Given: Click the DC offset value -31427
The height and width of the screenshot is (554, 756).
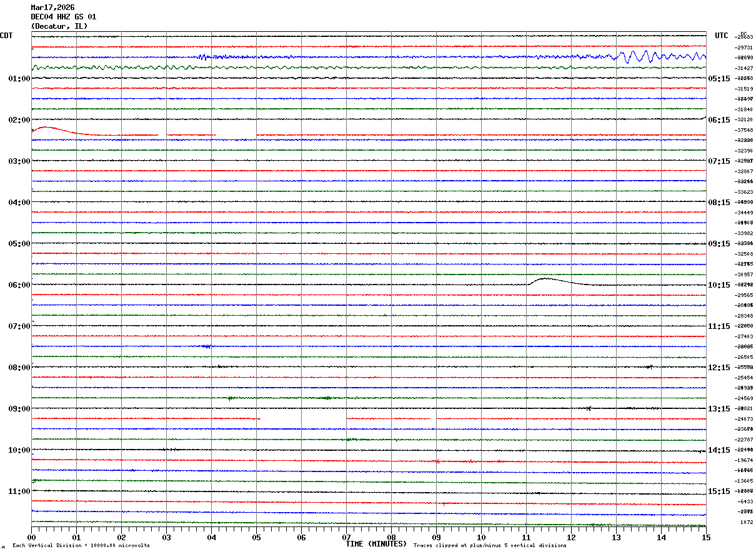Looking at the screenshot, I should 744,68.
